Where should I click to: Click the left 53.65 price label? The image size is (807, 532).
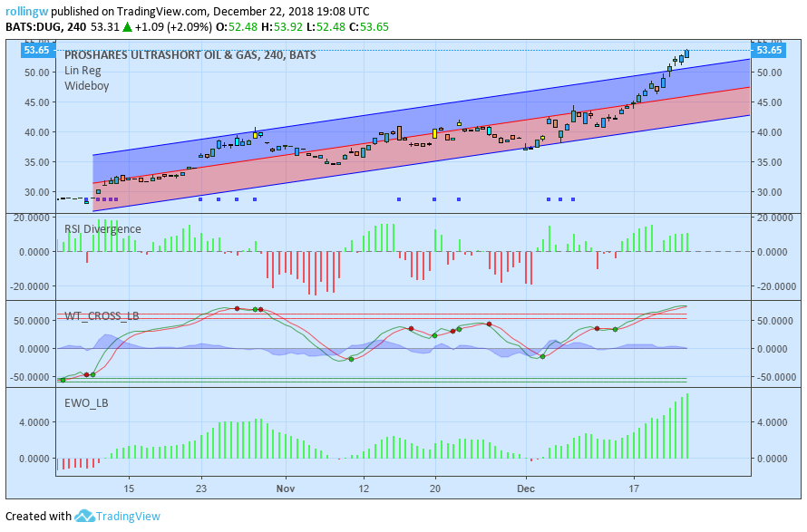click(x=36, y=50)
